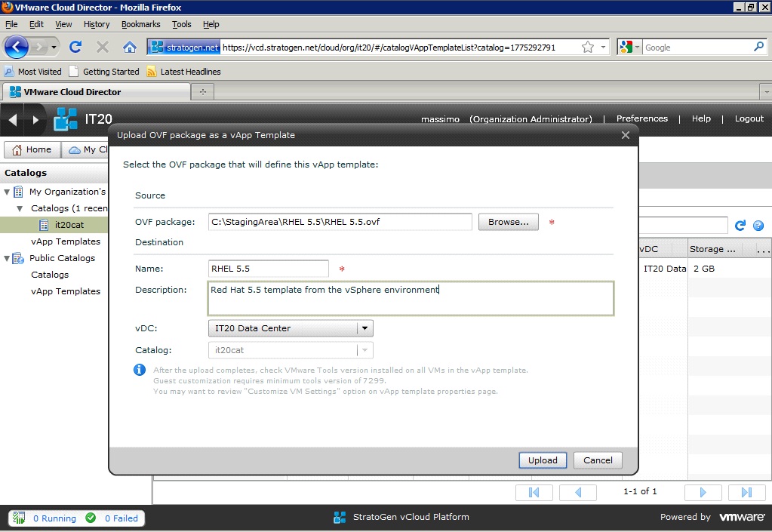Image resolution: width=772 pixels, height=532 pixels.
Task: Click the vCloud Director forward arrow
Action: (x=35, y=119)
